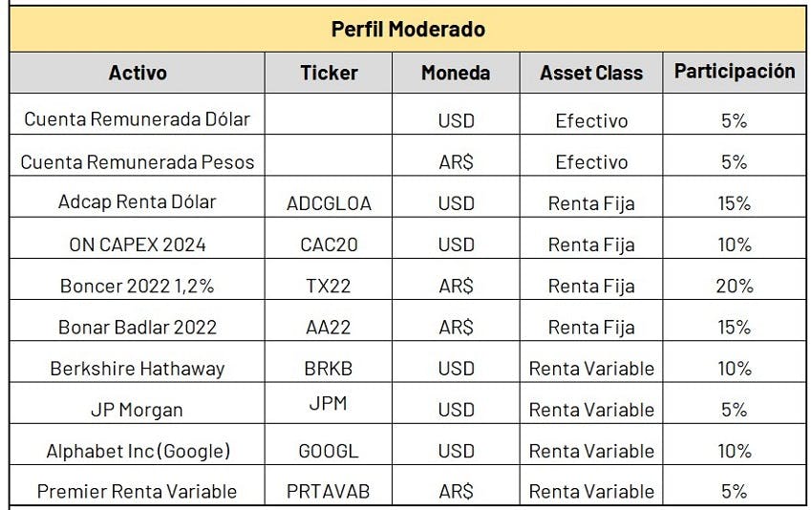Click the Asset Class column header
Viewport: 812px width, 510px height.
[591, 73]
